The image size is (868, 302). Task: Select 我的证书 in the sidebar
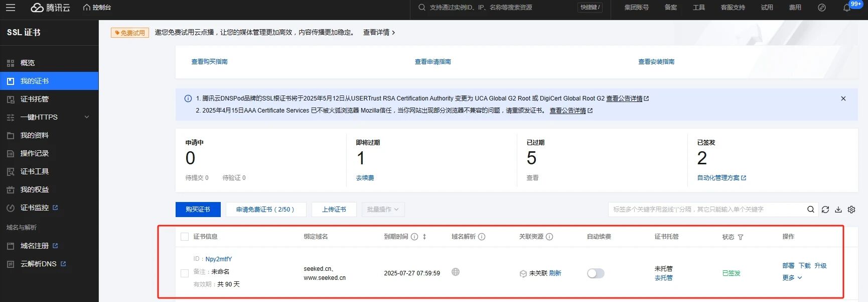tap(49, 81)
